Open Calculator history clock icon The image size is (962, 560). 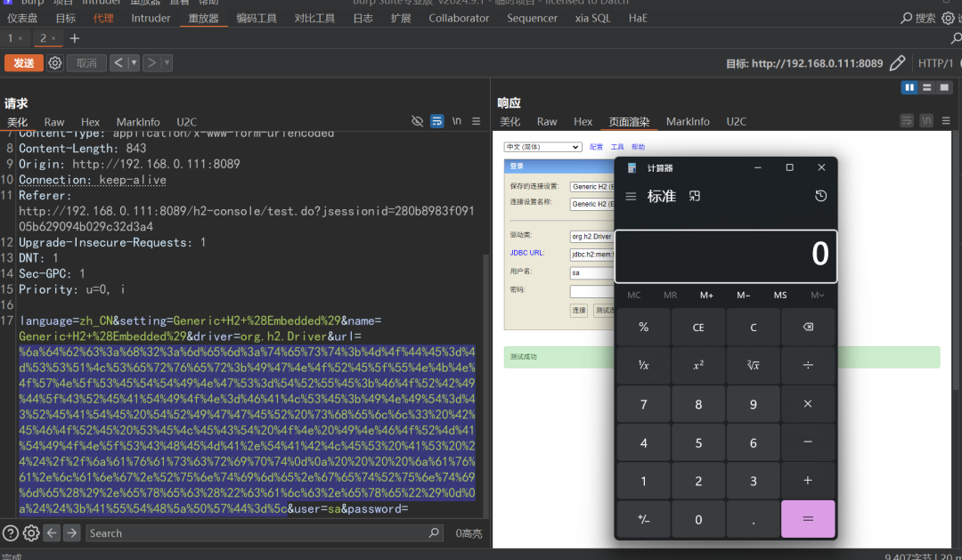(821, 196)
